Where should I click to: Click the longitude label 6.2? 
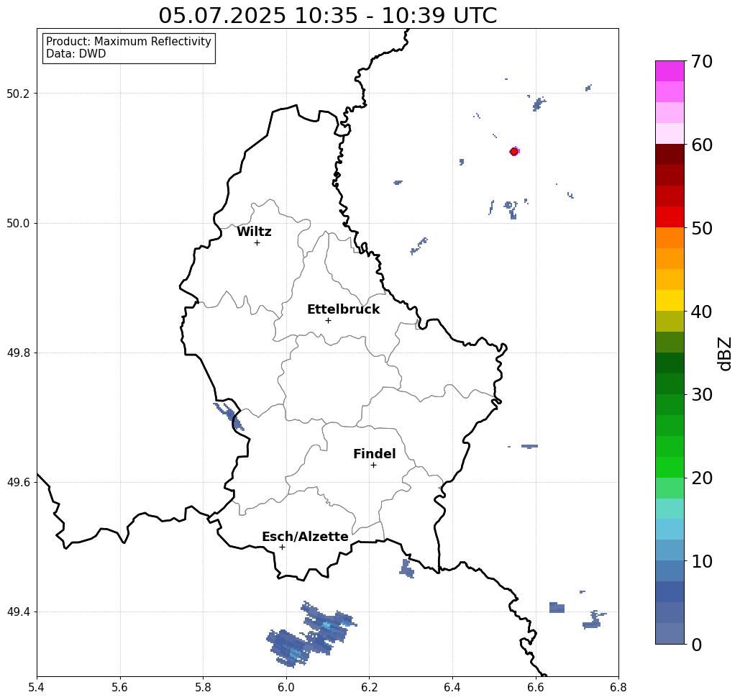pos(369,687)
